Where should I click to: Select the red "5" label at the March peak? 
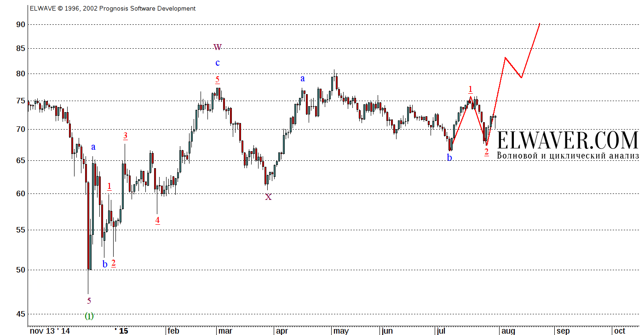tap(218, 79)
